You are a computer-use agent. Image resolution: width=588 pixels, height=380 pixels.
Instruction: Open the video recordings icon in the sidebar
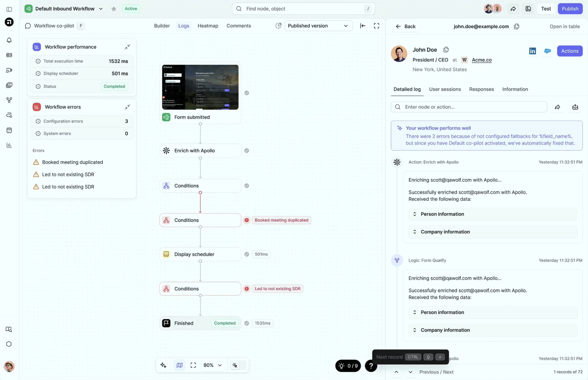pyautogui.click(x=9, y=70)
